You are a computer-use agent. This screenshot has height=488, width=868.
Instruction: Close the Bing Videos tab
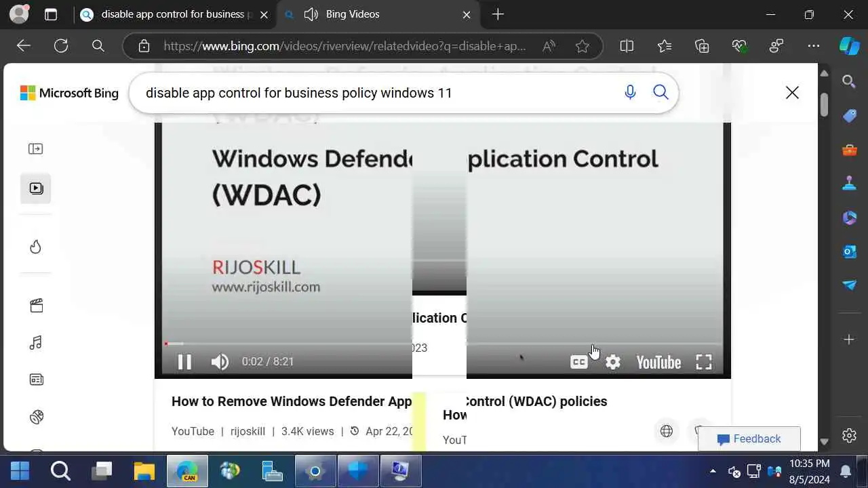point(467,14)
